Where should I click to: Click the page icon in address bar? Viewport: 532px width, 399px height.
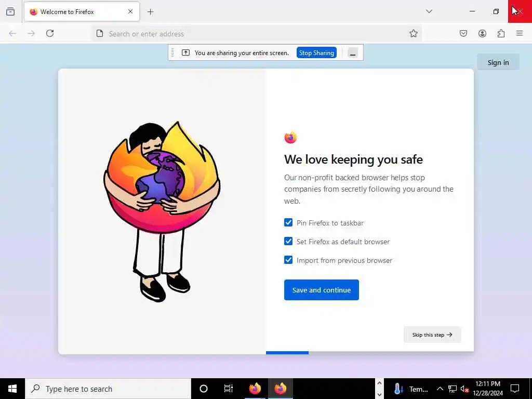(99, 34)
